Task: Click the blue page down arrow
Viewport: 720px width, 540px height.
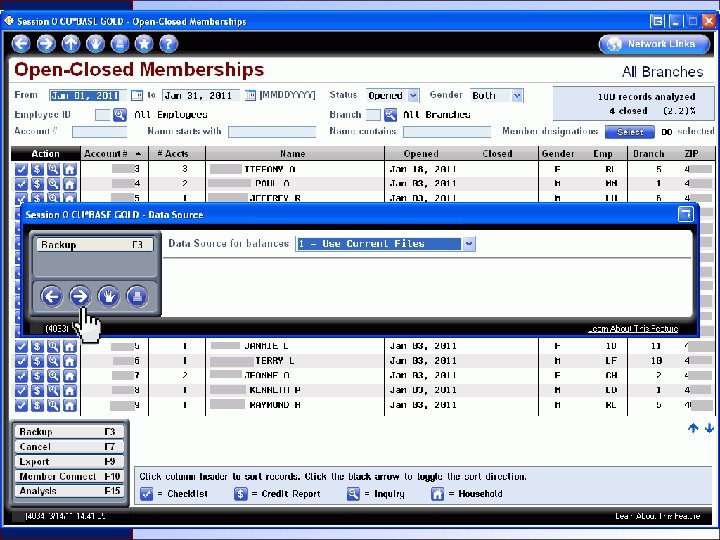Action: pyautogui.click(x=709, y=428)
